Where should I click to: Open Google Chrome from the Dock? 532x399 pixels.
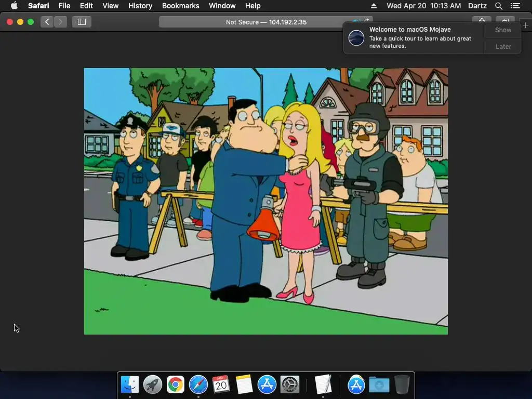176,384
